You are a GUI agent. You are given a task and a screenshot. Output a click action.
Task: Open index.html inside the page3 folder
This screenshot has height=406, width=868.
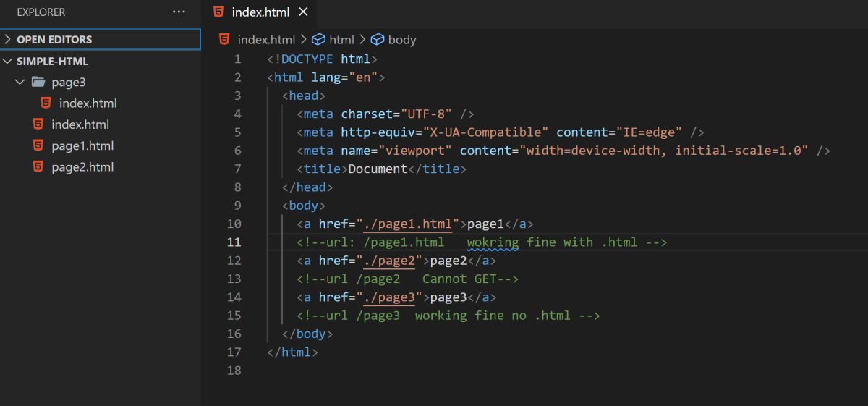coord(88,103)
